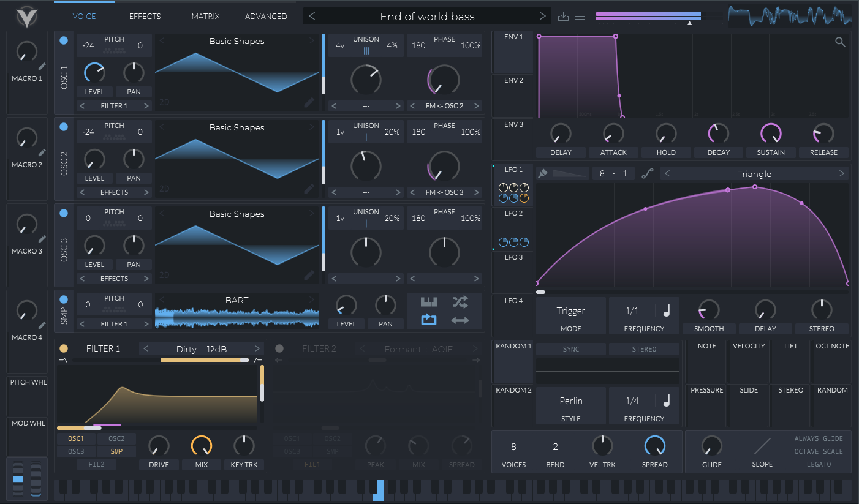Toggle the SMP sampler power button
This screenshot has width=859, height=504.
click(64, 299)
